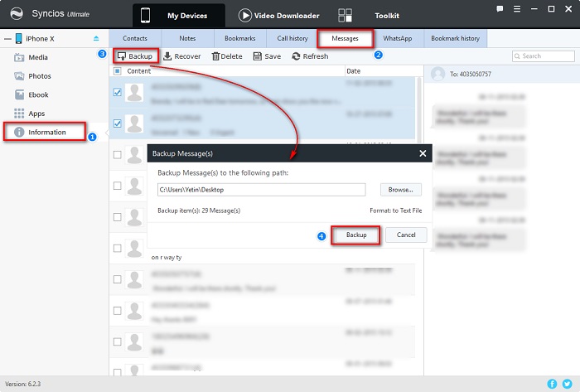Check the ninth message row checkbox
Viewport: 580px width, 392px height.
pos(118,341)
